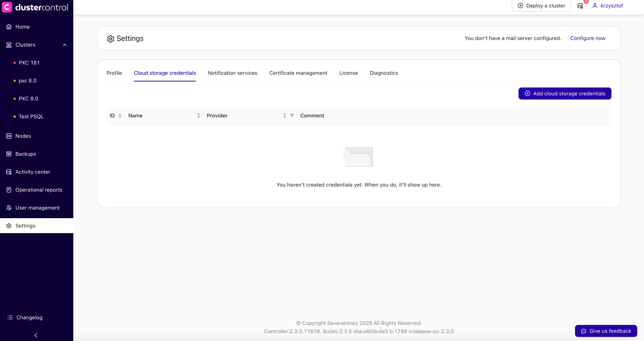Toggle the ID column sort control
The width and height of the screenshot is (644, 341).
coord(120,116)
